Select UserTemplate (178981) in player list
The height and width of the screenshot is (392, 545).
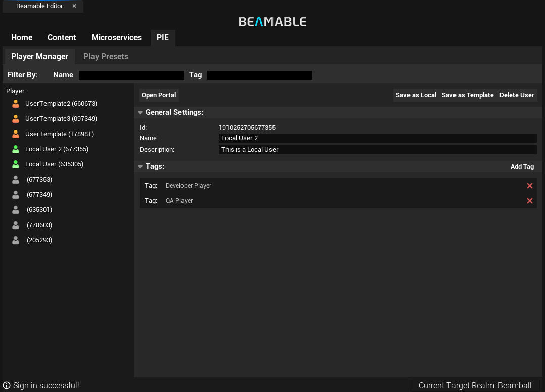coord(59,134)
